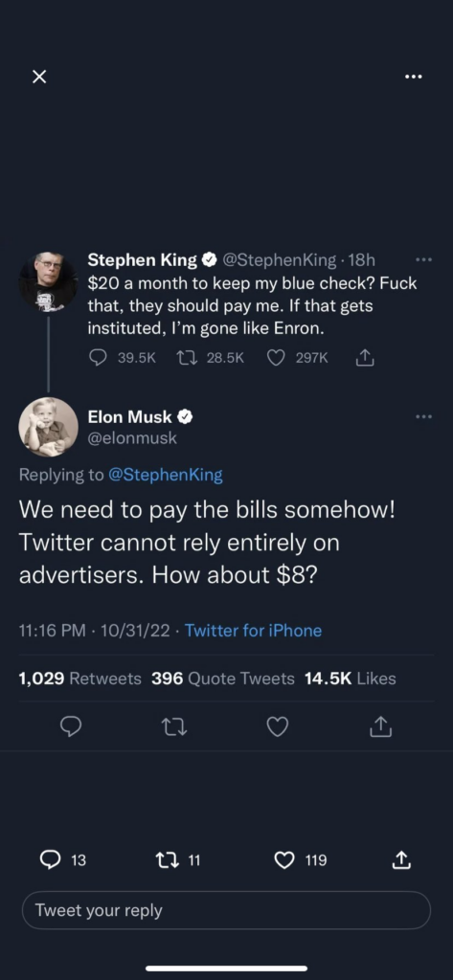Image resolution: width=453 pixels, height=980 pixels.
Task: Close the tweet view with X
Action: pyautogui.click(x=39, y=77)
